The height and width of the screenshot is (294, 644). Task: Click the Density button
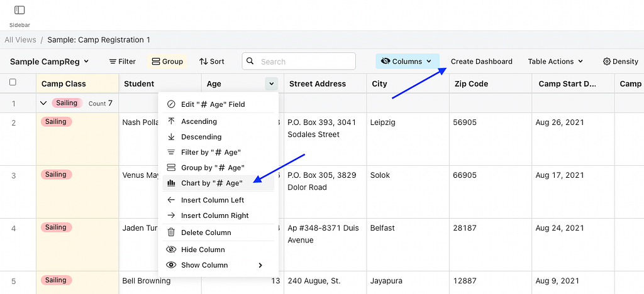(x=621, y=62)
